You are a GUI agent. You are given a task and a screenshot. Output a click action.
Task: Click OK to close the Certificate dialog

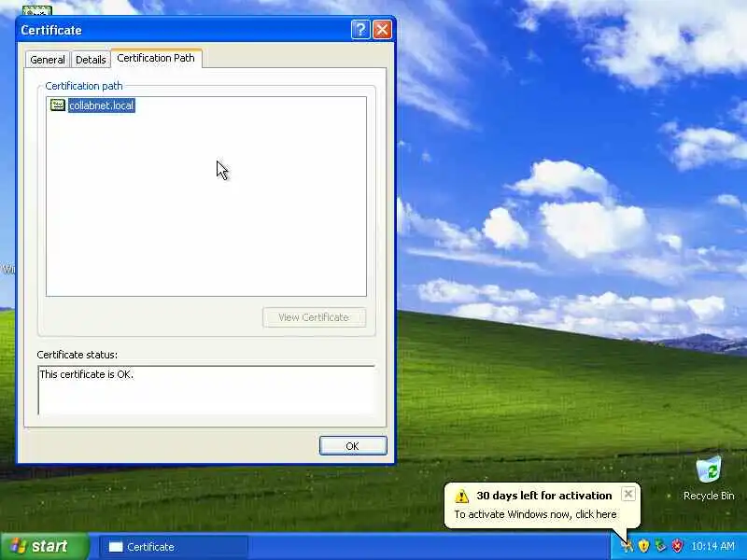pos(353,446)
